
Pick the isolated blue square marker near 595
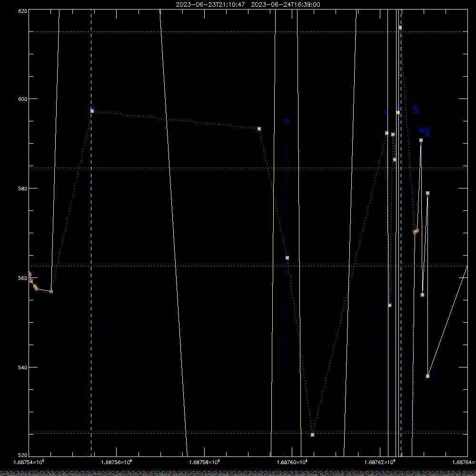pos(287,121)
